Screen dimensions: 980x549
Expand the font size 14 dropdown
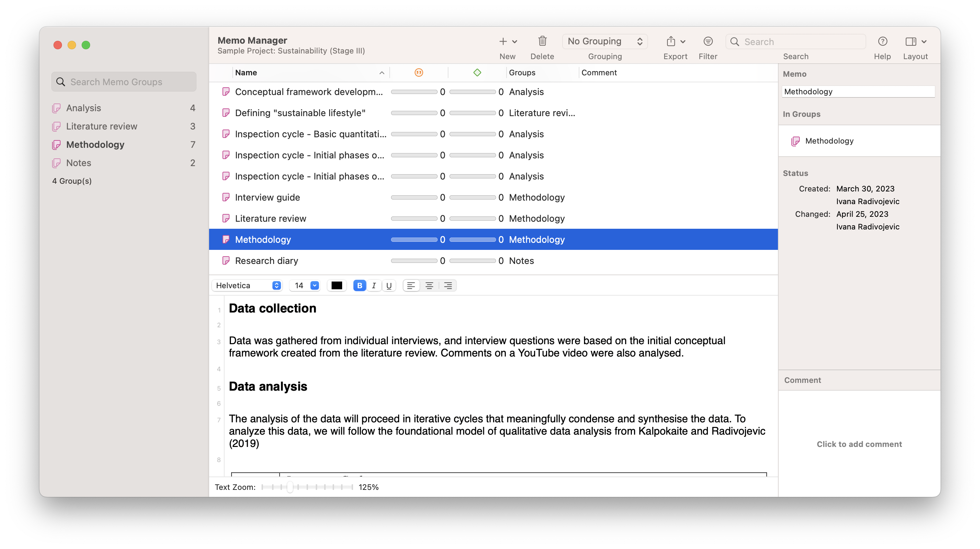click(314, 285)
